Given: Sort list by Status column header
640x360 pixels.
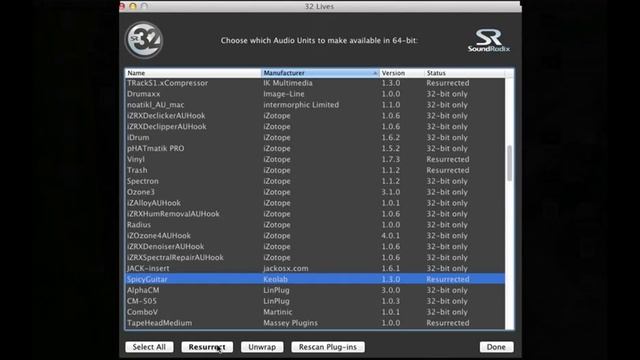Looking at the screenshot, I should click(x=464, y=73).
